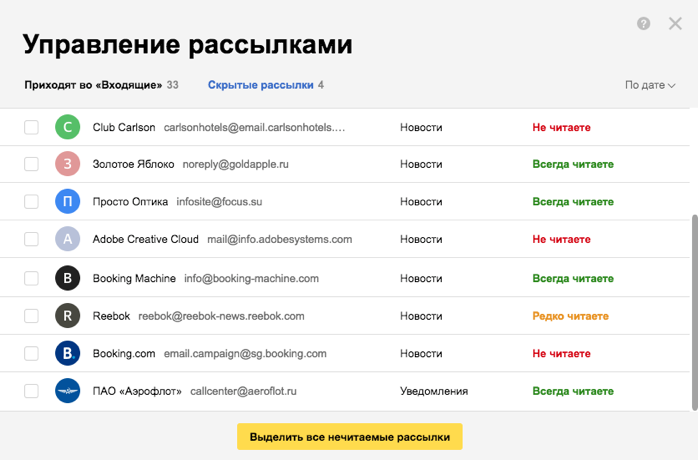
Task: Select the Reebok row checkbox
Action: pos(31,316)
